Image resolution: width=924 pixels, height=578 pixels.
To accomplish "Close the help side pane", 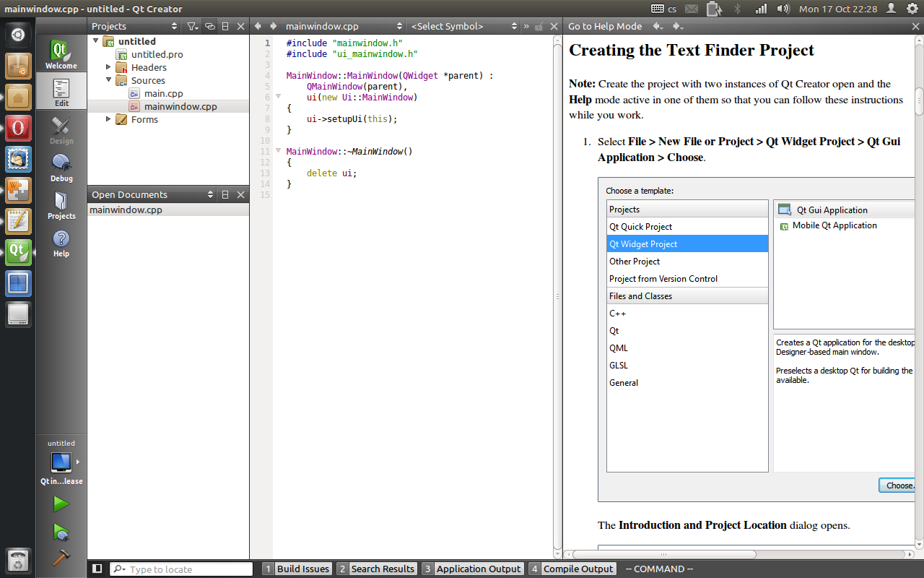I will coord(916,26).
